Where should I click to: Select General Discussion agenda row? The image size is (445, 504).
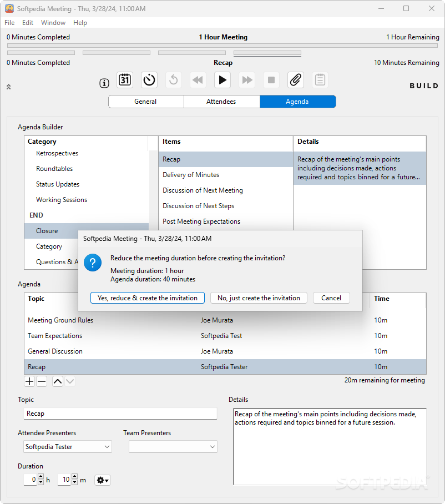tap(225, 351)
